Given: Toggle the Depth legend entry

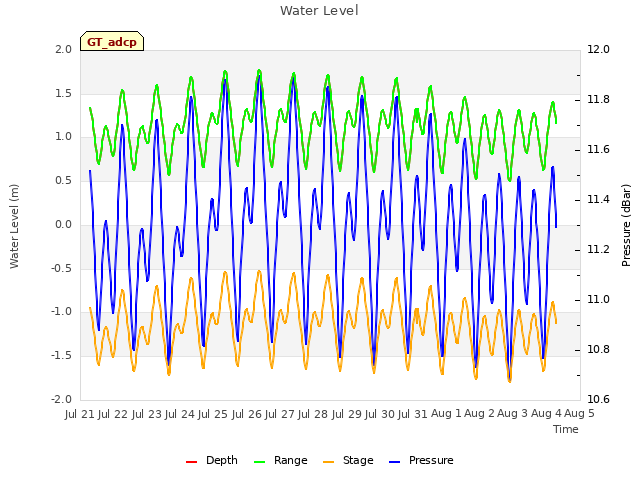Looking at the screenshot, I should (x=211, y=460).
